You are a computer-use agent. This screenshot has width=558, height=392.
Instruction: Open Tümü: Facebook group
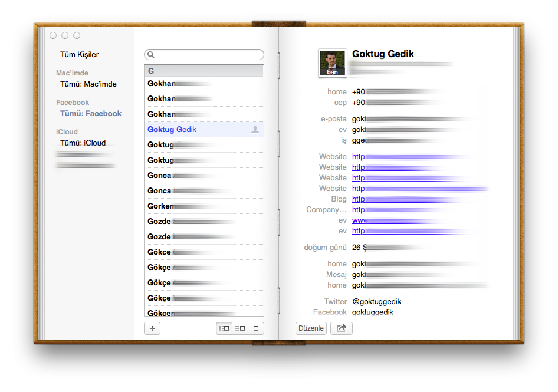pyautogui.click(x=90, y=114)
